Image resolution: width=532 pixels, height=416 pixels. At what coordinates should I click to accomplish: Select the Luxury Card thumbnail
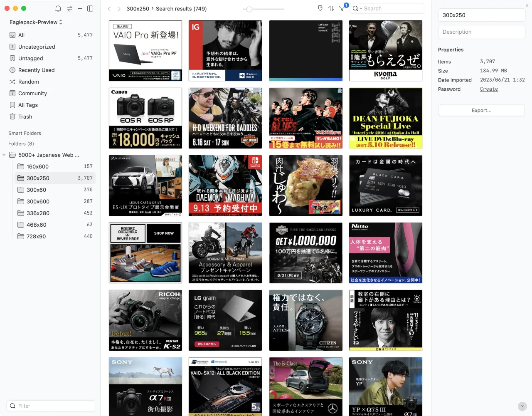point(386,186)
